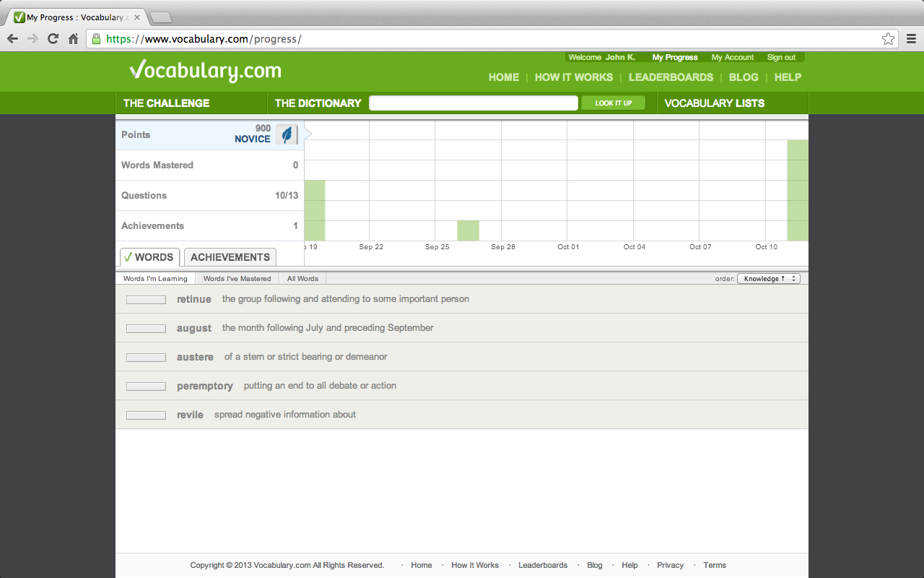924x578 pixels.
Task: Open HOW IT WORKS in top navigation
Action: (574, 77)
